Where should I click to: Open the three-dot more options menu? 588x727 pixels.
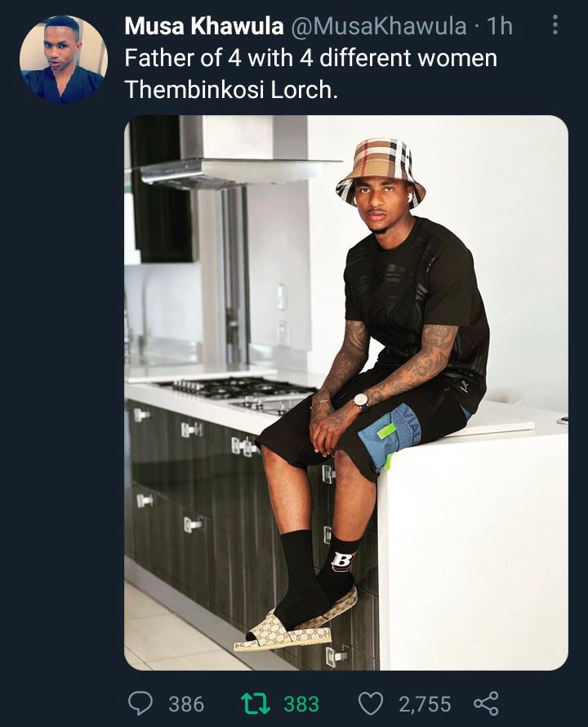point(555,25)
